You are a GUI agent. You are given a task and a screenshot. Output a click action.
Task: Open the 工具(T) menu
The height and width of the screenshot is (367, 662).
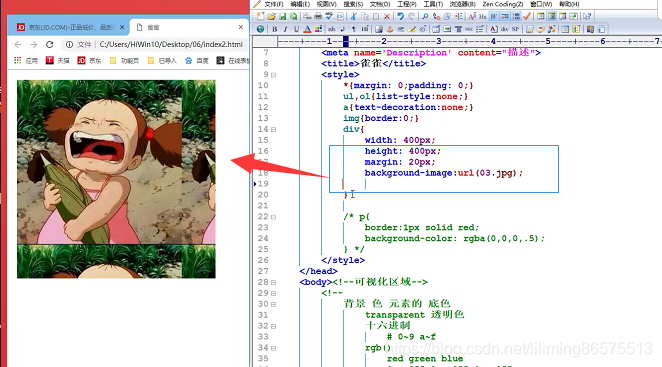pos(433,4)
